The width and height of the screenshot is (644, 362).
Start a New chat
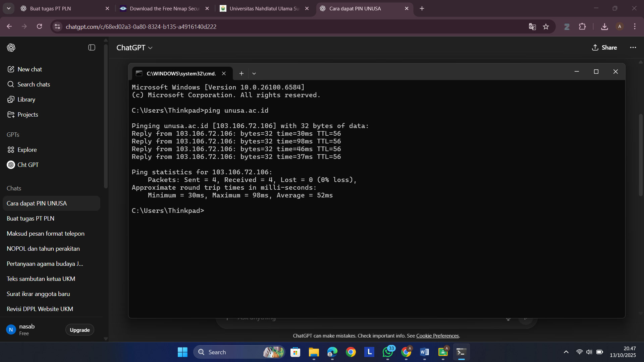30,69
